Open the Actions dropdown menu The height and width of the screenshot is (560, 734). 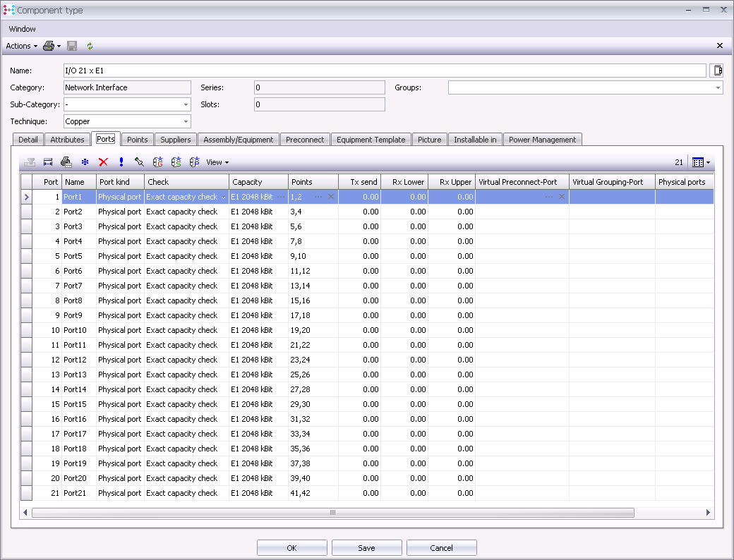(22, 46)
